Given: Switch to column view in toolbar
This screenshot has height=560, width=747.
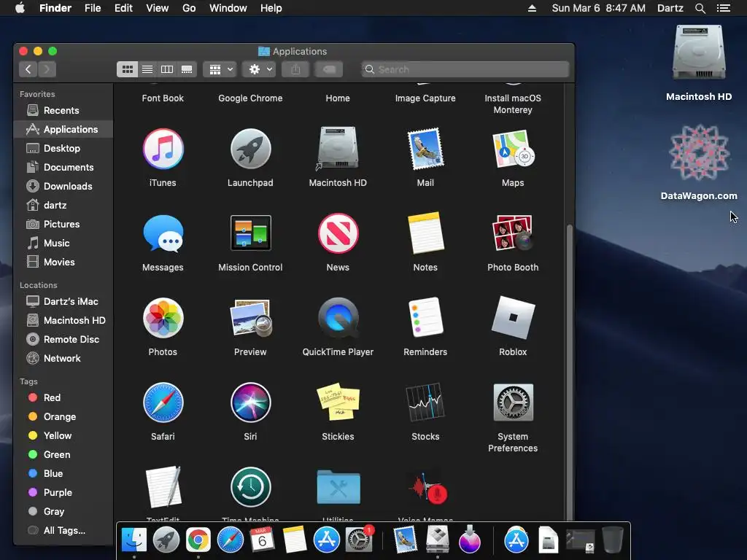Looking at the screenshot, I should point(167,69).
